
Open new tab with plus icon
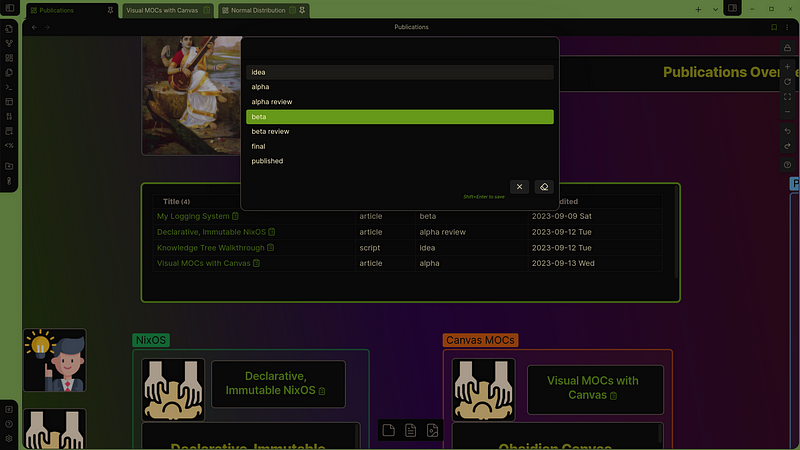coord(698,9)
